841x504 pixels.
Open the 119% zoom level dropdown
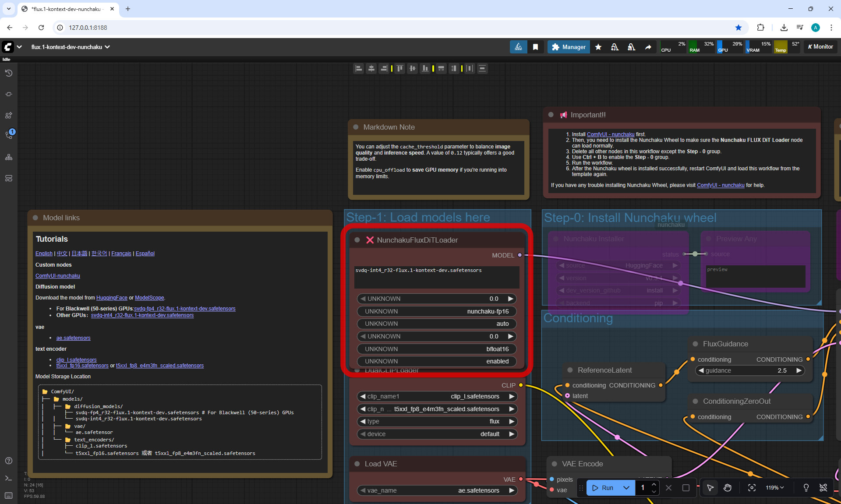[774, 488]
